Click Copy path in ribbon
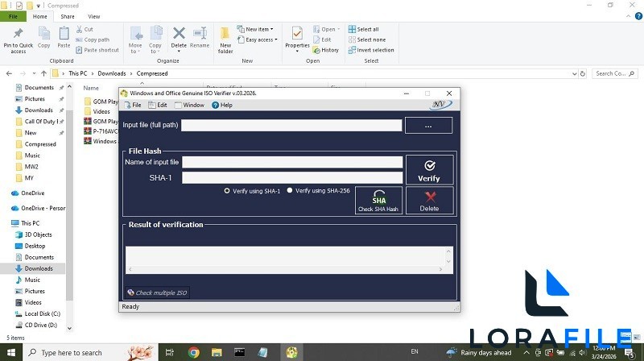The width and height of the screenshot is (644, 361). [93, 39]
